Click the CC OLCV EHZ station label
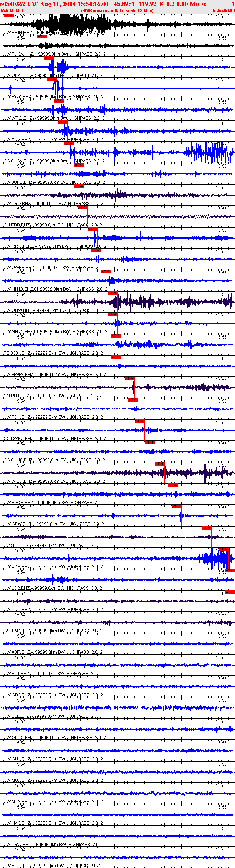The height and width of the screenshot is (868, 235). pyautogui.click(x=54, y=161)
